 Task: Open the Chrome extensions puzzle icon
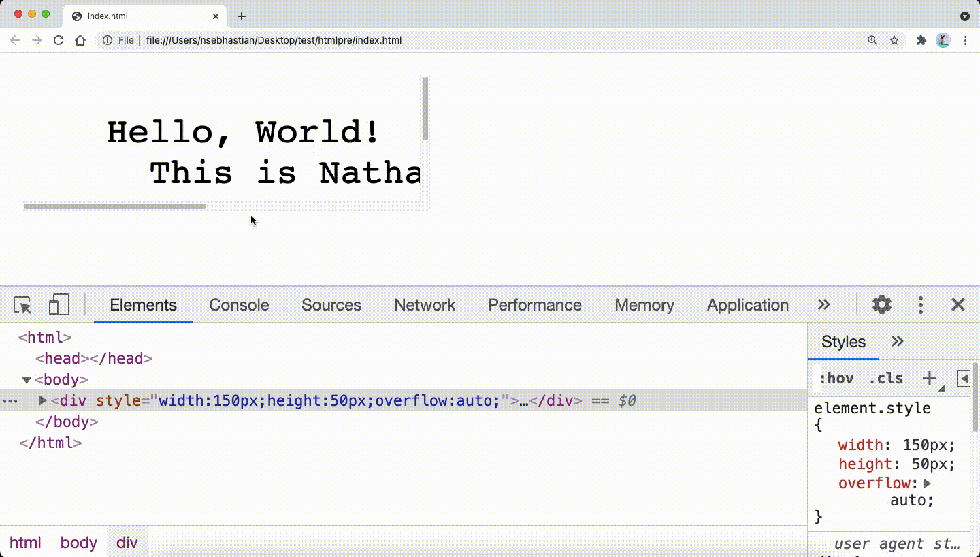(921, 40)
